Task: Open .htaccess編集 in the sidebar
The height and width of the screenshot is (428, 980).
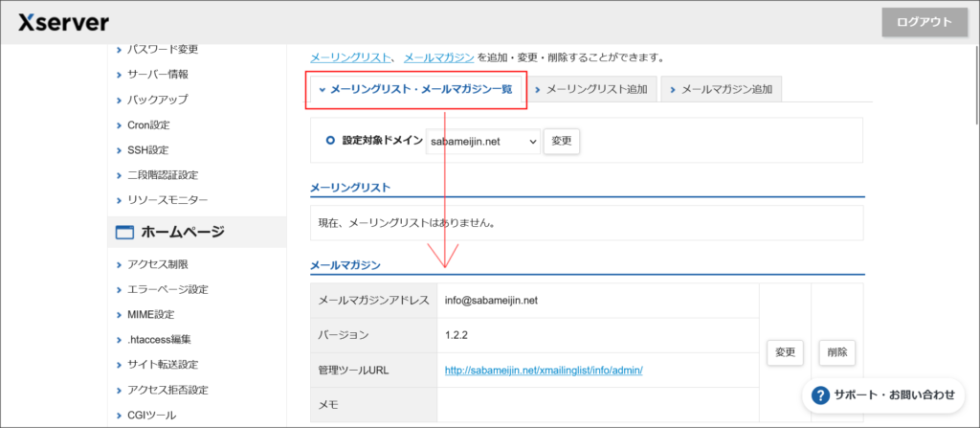Action: (x=159, y=339)
